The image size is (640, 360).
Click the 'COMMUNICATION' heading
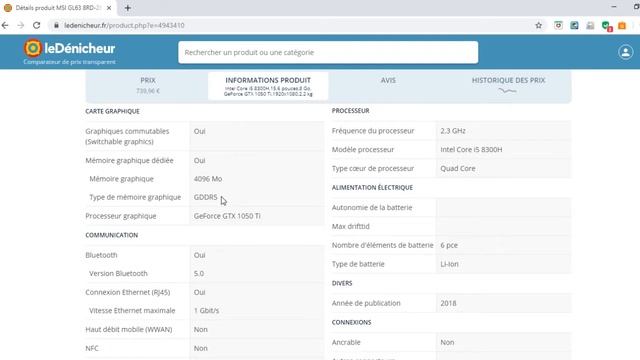111,235
